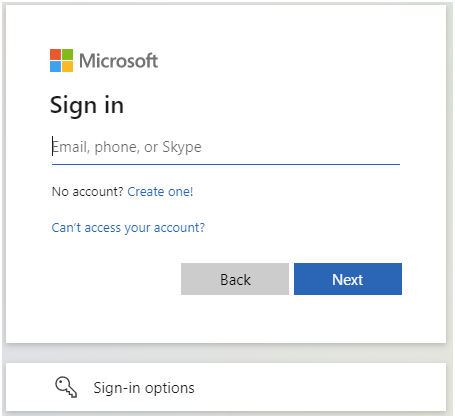
Task: Click the Microsoft wordmark text
Action: [118, 61]
